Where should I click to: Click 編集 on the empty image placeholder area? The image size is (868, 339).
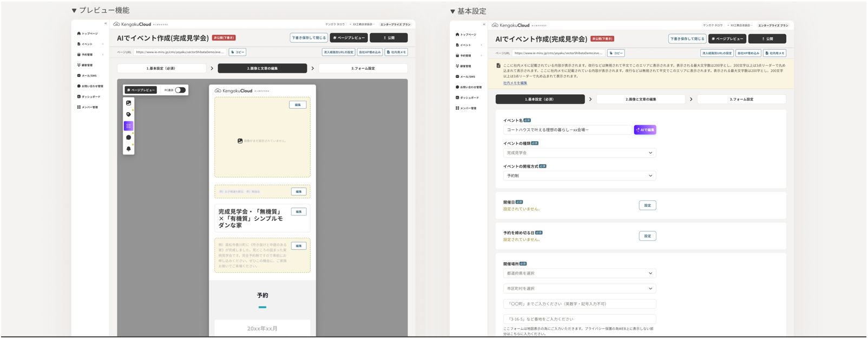click(x=298, y=105)
